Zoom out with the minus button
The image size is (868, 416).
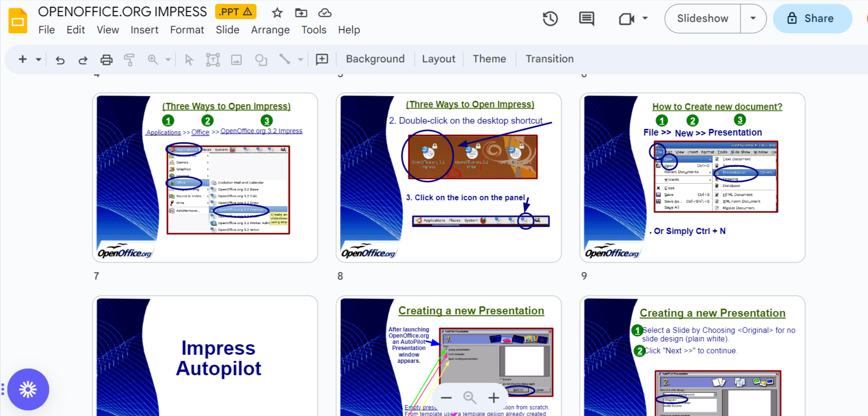(x=446, y=397)
